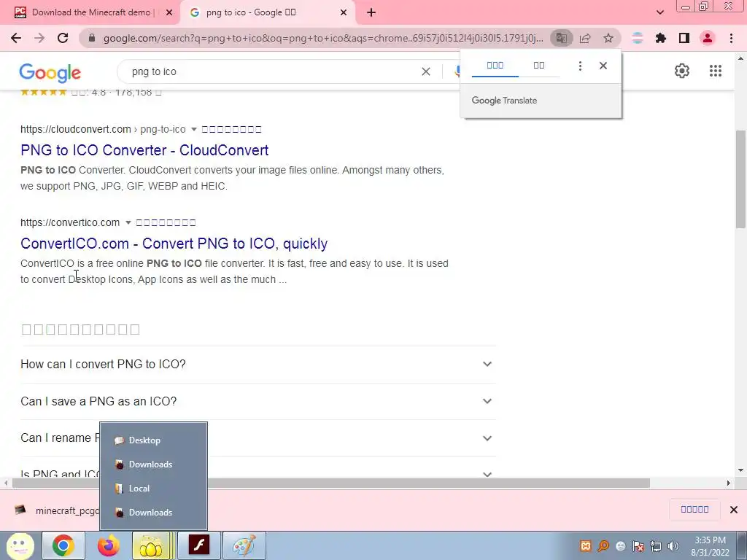747x560 pixels.
Task: Reload the page with the refresh icon
Action: [x=63, y=38]
